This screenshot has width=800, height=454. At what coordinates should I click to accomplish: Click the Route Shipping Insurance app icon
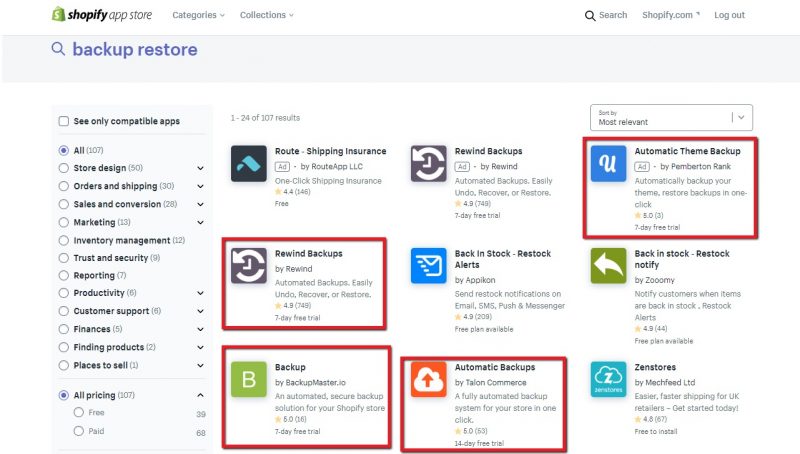click(x=248, y=164)
